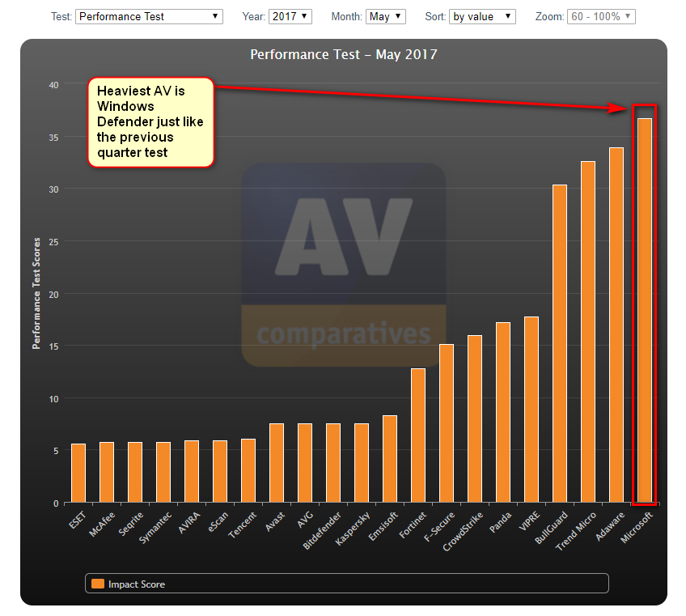Click the Microsoft axis label
Screen dimensions: 686x616
tap(637, 527)
